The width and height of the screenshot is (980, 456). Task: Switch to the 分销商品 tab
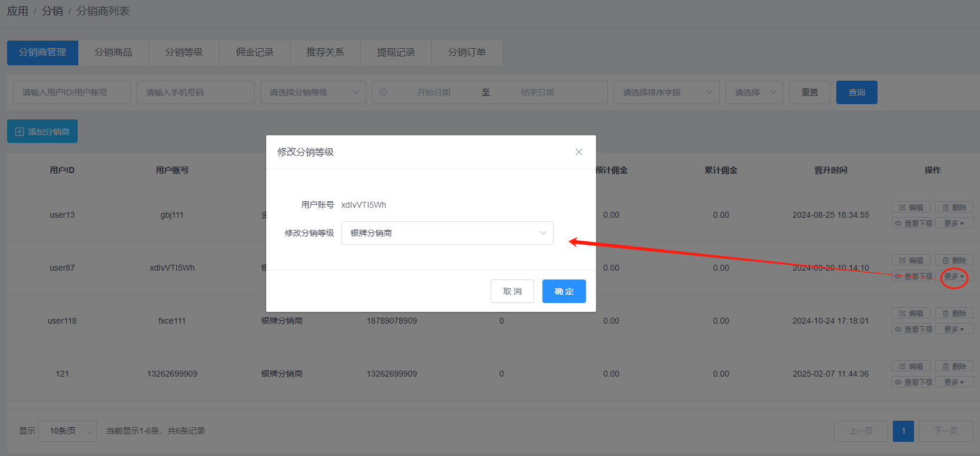(x=113, y=52)
